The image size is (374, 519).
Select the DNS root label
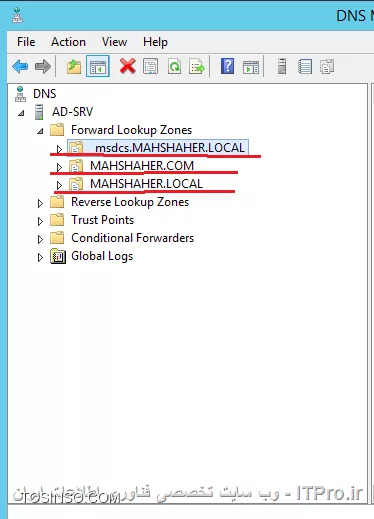[x=45, y=94]
